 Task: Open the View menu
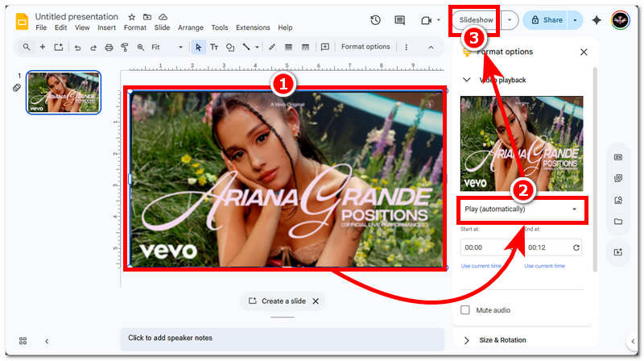[x=82, y=27]
